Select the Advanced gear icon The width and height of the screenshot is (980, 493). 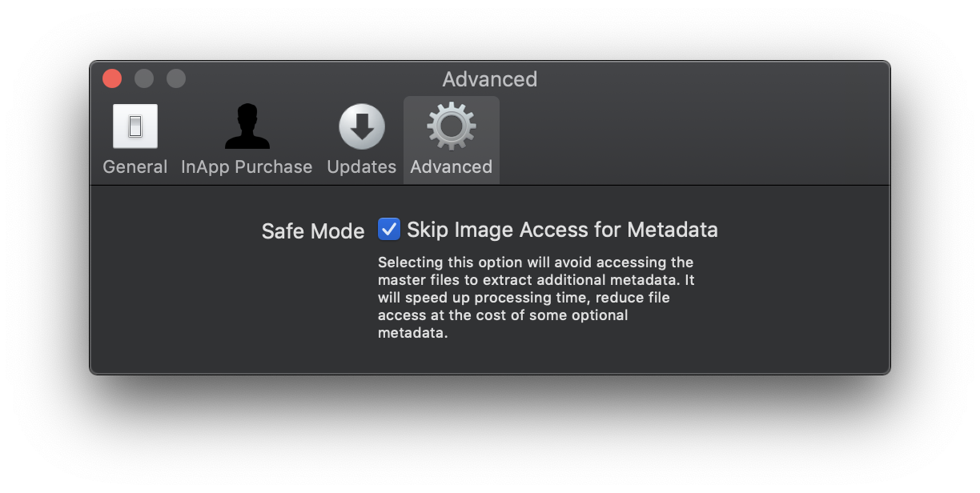pos(452,126)
